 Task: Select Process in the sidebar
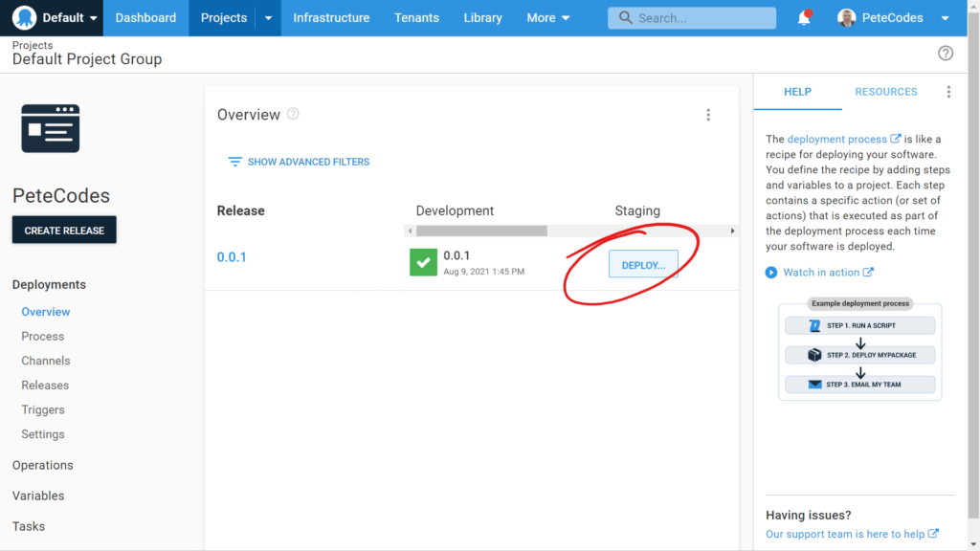pyautogui.click(x=42, y=336)
